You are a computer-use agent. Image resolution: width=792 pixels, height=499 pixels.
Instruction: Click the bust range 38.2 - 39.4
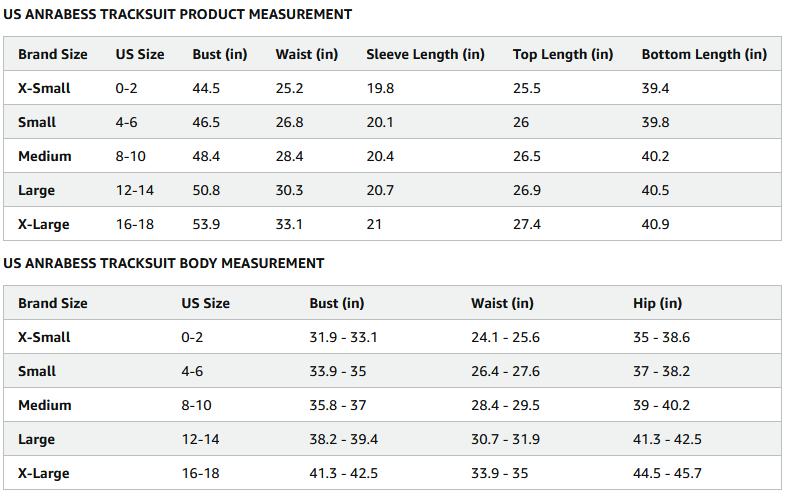(x=343, y=439)
